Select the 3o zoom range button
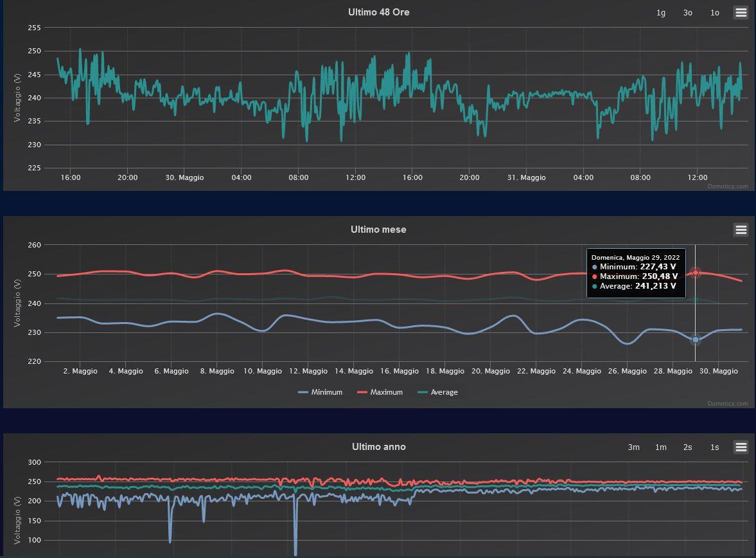The width and height of the screenshot is (756, 558). pyautogui.click(x=687, y=13)
